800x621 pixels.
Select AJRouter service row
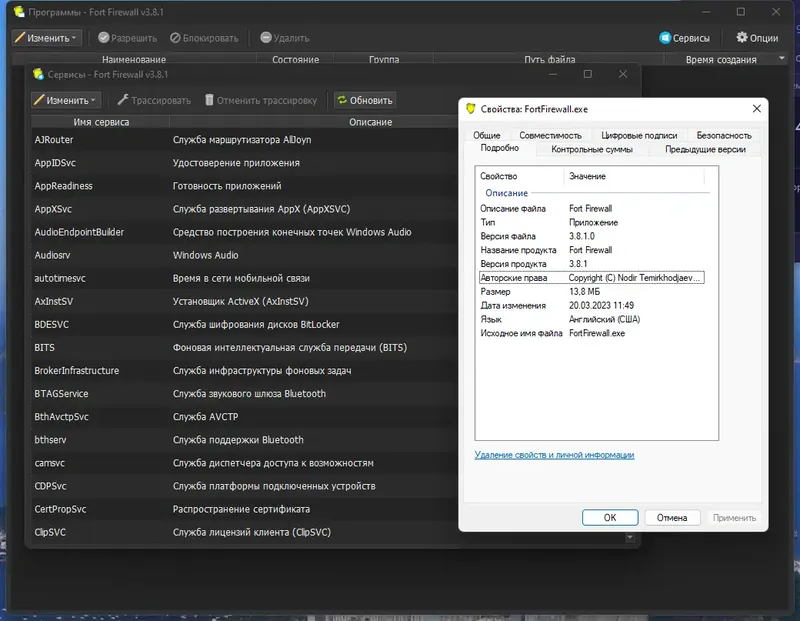click(244, 140)
